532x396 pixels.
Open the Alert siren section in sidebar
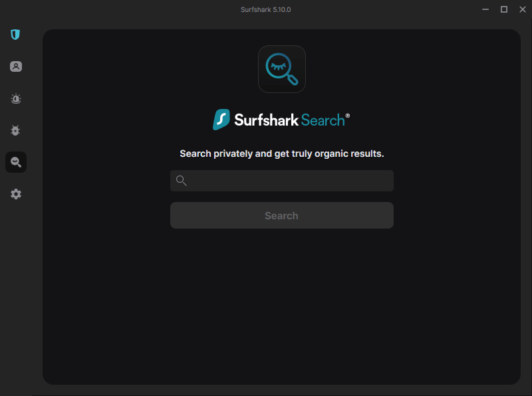(15, 98)
